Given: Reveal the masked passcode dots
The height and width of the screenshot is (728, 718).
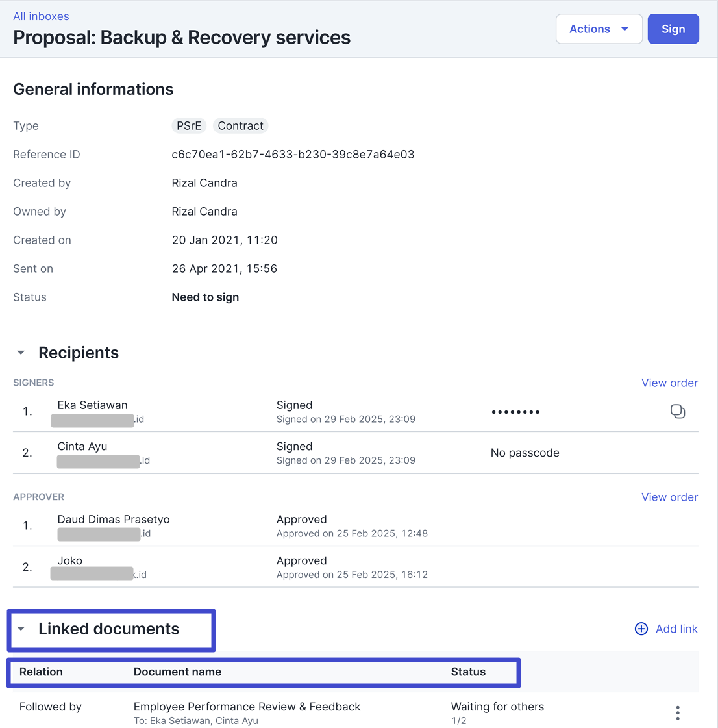Looking at the screenshot, I should pyautogui.click(x=515, y=412).
